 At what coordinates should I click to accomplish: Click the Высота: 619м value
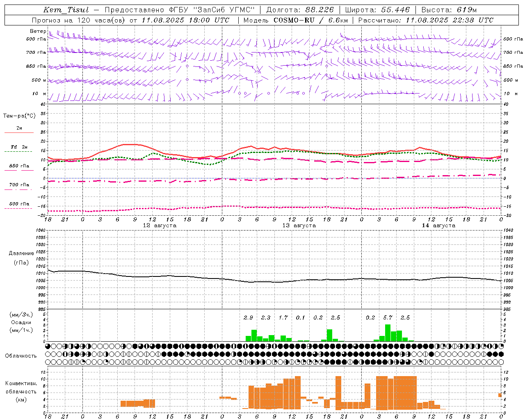coord(449,10)
